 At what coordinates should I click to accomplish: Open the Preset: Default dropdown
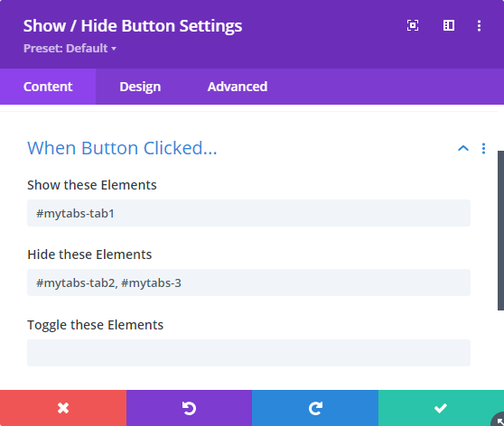pos(70,48)
